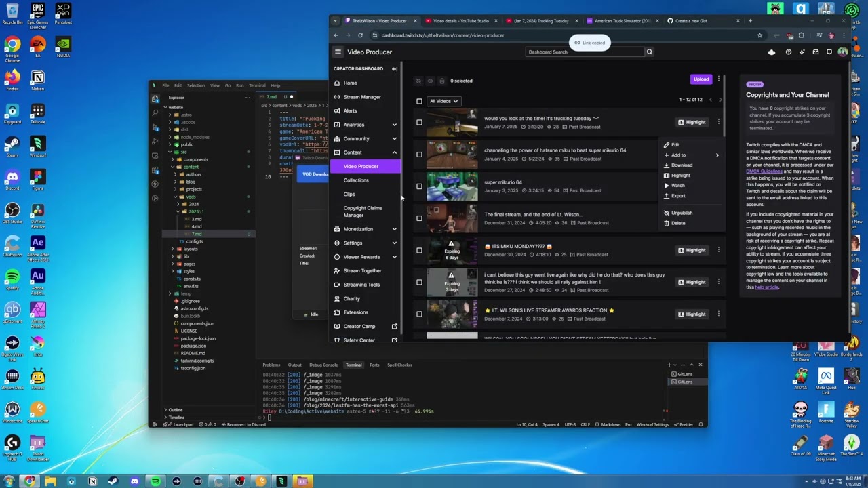Screen dimensions: 868x488
Task: Open Source Control in the editor activity bar
Action: pyautogui.click(x=155, y=127)
